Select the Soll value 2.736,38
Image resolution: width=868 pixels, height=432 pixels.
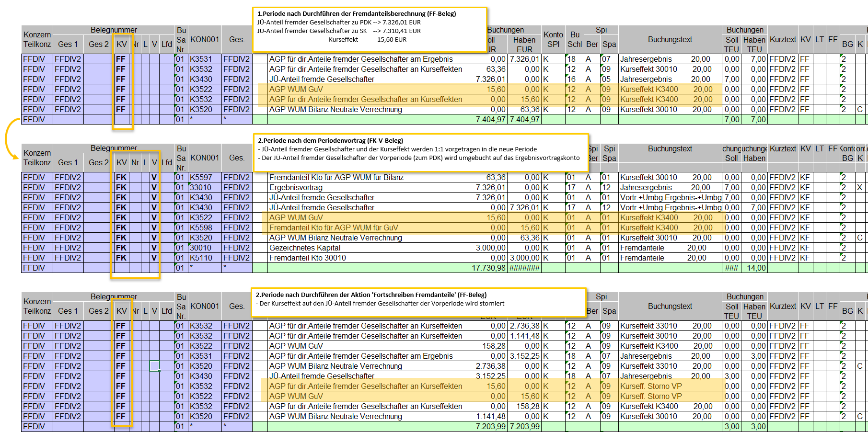coord(488,366)
